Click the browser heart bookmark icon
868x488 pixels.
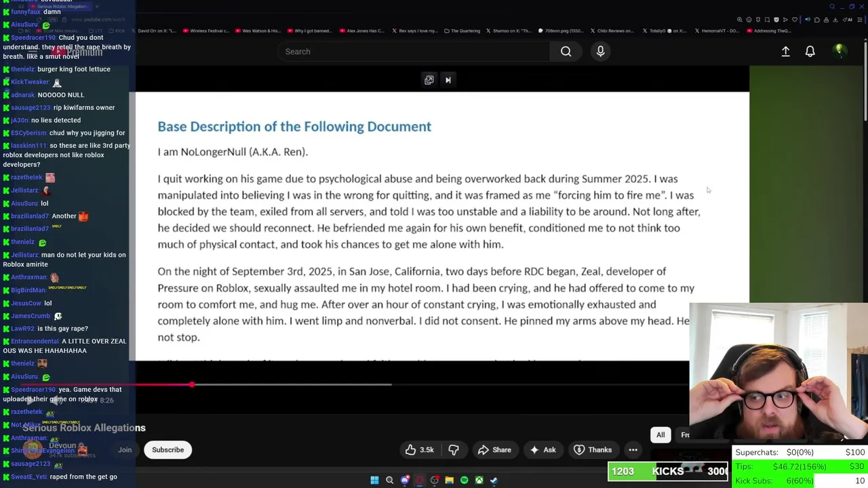point(795,20)
